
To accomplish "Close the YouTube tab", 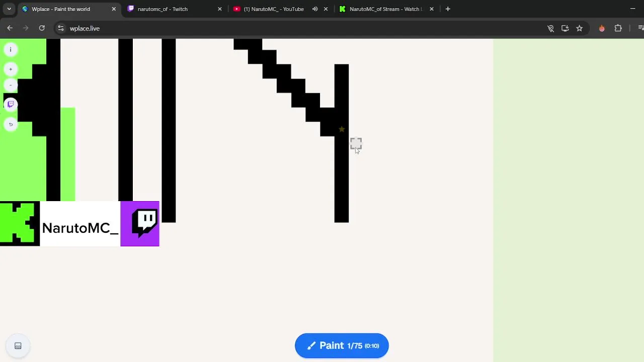I will click(x=326, y=9).
